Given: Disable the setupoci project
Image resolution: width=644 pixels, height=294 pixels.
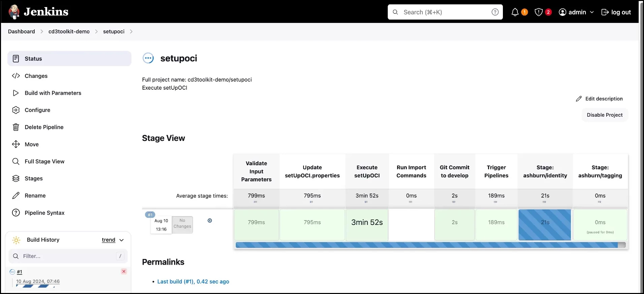Looking at the screenshot, I should tap(605, 115).
